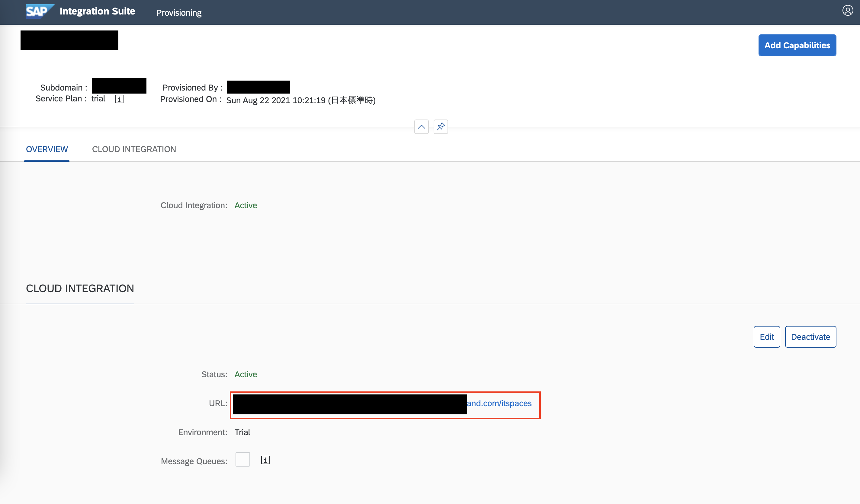Click the Provisioned On date text

pyautogui.click(x=301, y=100)
